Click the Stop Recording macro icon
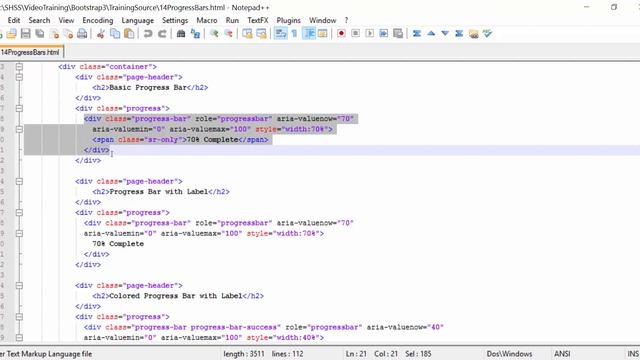Screen dimensions: 640x360 click(x=356, y=33)
